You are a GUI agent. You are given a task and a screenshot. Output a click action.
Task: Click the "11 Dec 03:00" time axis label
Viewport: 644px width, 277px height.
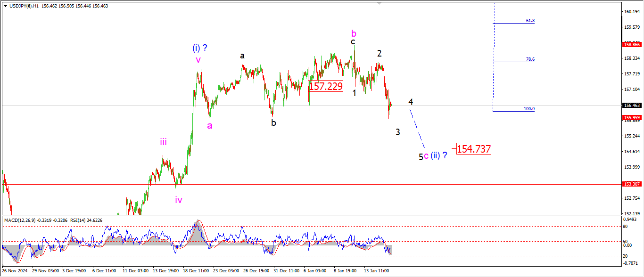pyautogui.click(x=136, y=271)
